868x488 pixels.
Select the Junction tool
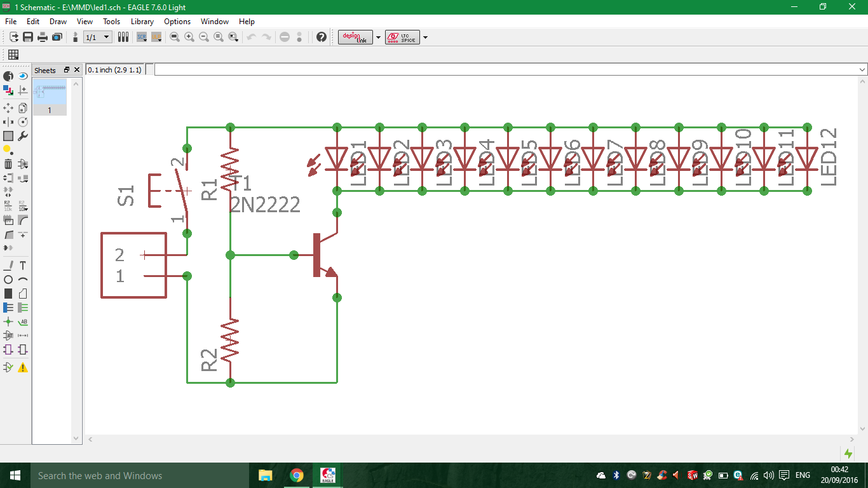(x=8, y=322)
